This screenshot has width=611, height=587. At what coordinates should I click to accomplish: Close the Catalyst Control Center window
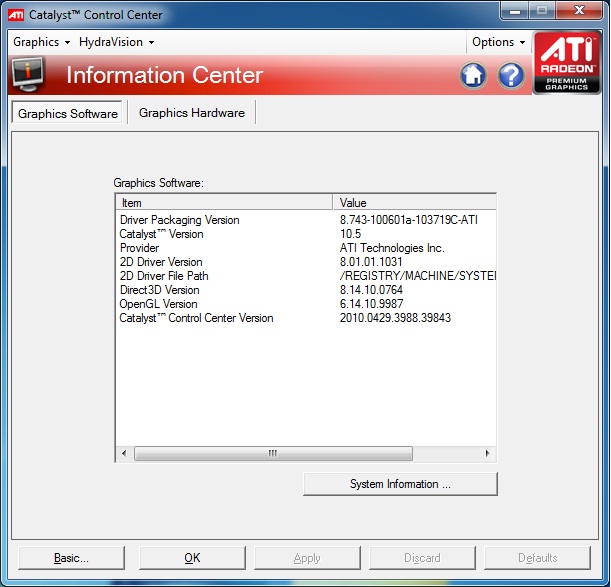pos(579,11)
